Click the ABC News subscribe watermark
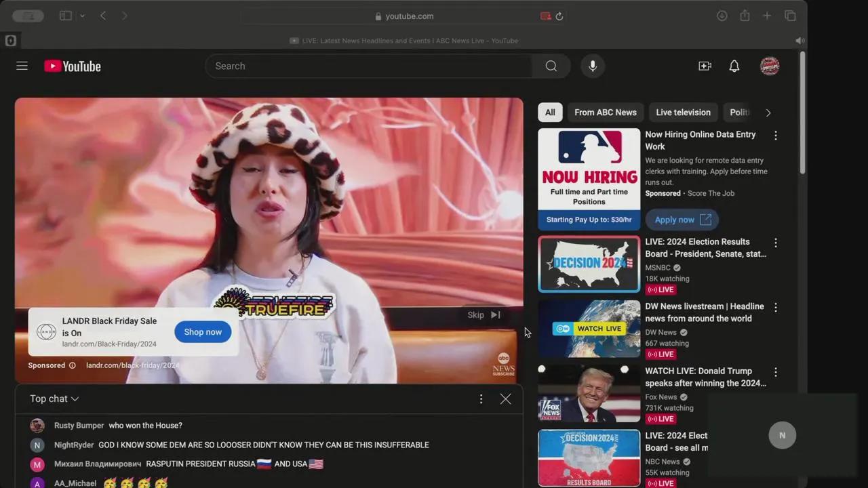This screenshot has width=868, height=488. pyautogui.click(x=504, y=364)
